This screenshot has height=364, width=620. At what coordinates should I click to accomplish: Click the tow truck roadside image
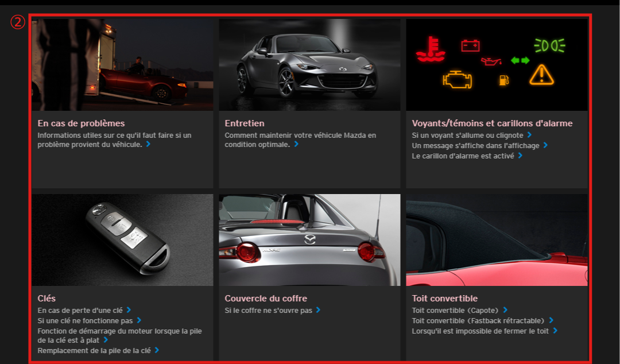pos(122,65)
